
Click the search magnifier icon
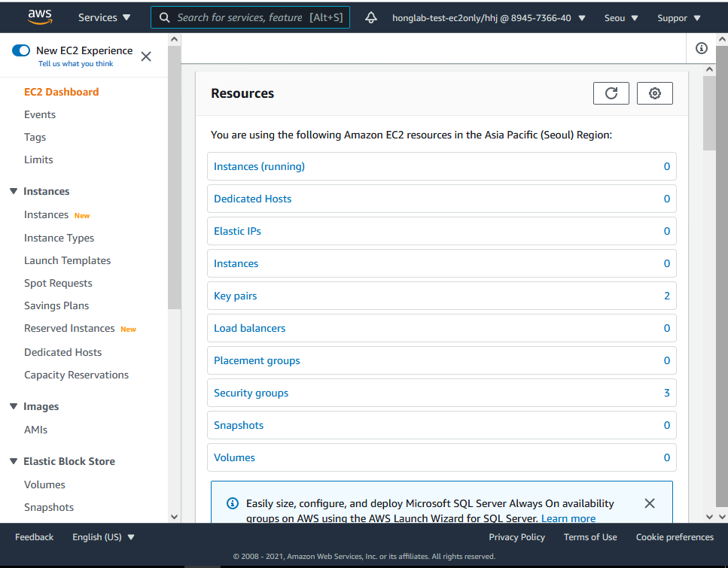(x=164, y=17)
